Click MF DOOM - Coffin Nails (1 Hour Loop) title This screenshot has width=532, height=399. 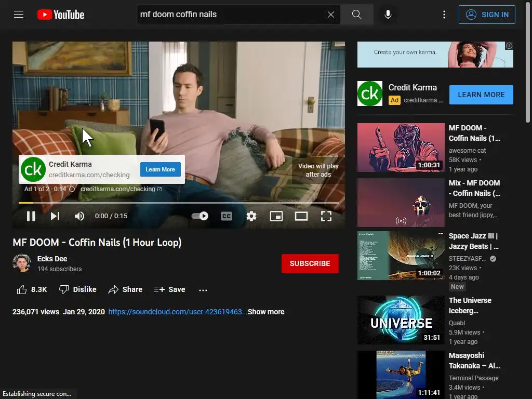[x=97, y=243]
